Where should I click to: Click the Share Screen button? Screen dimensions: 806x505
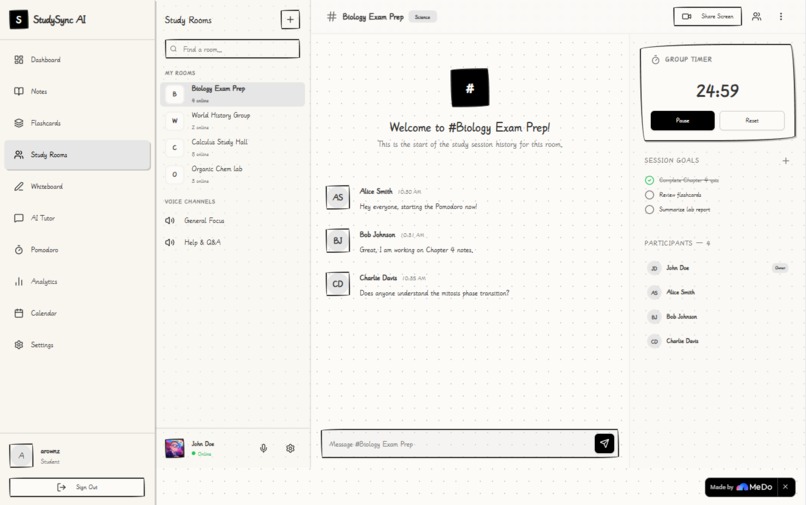(708, 16)
